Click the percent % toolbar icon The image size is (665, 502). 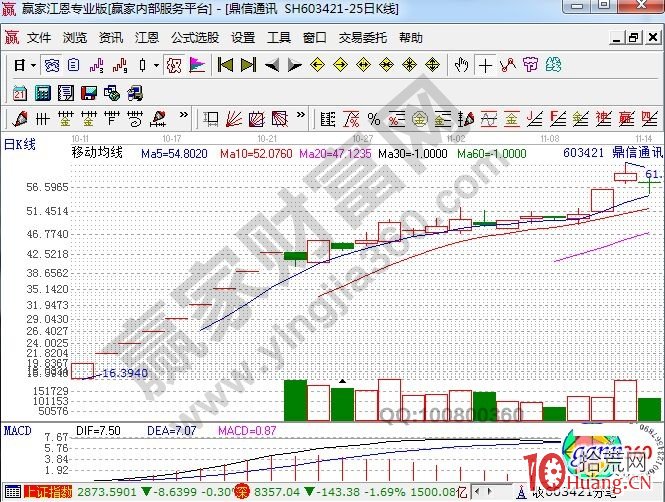[x=374, y=119]
